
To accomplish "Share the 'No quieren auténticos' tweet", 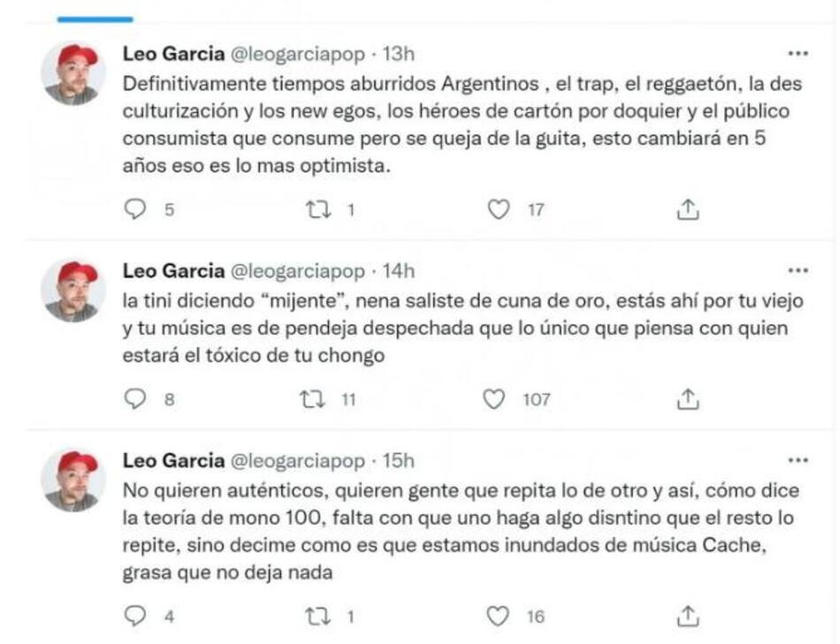I will [688, 616].
